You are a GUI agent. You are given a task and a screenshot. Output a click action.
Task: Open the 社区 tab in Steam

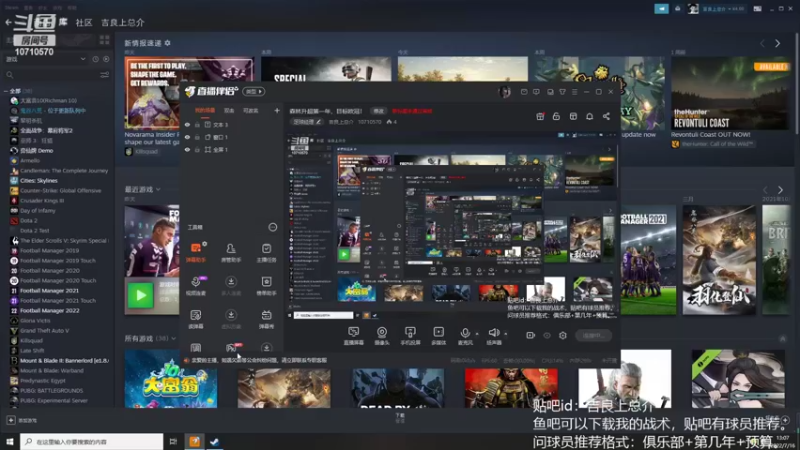point(84,22)
